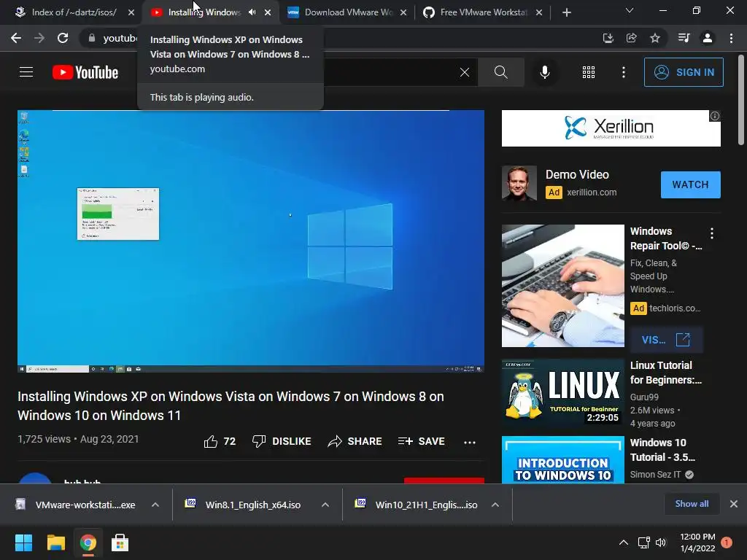Viewport: 747px width, 560px height.
Task: Open YouTube hamburger guide menu
Action: pos(26,72)
